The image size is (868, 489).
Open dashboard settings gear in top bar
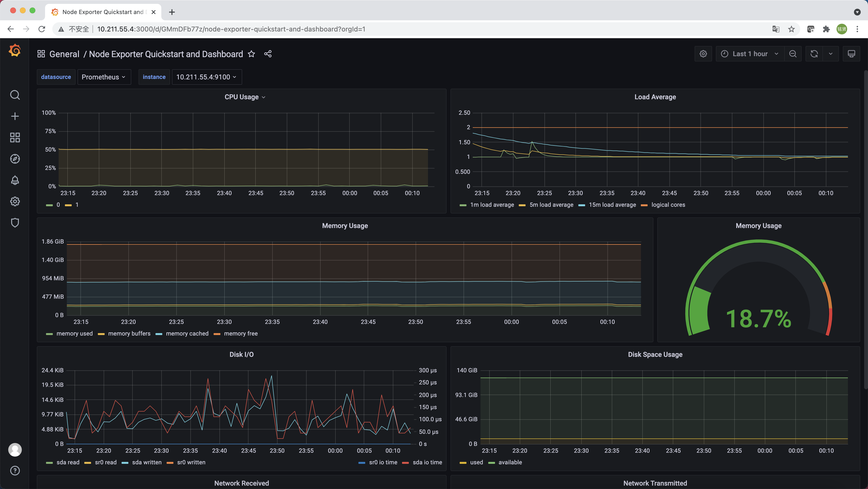tap(703, 54)
